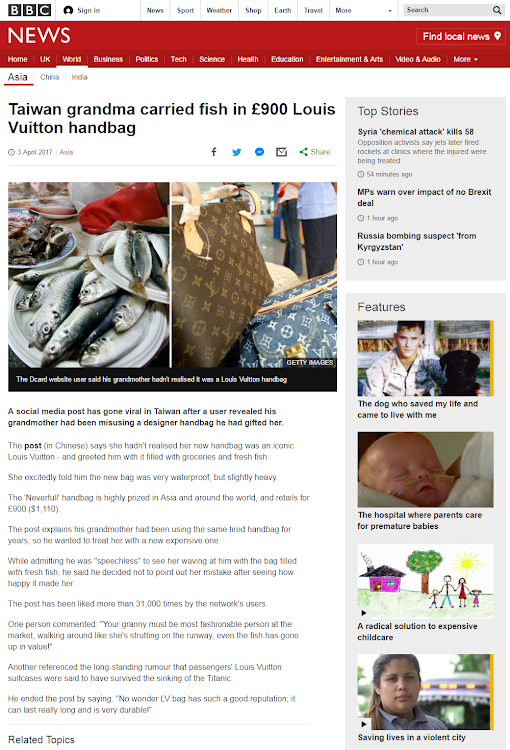510x750 pixels.
Task: Open the Find local news selector
Action: [x=462, y=36]
